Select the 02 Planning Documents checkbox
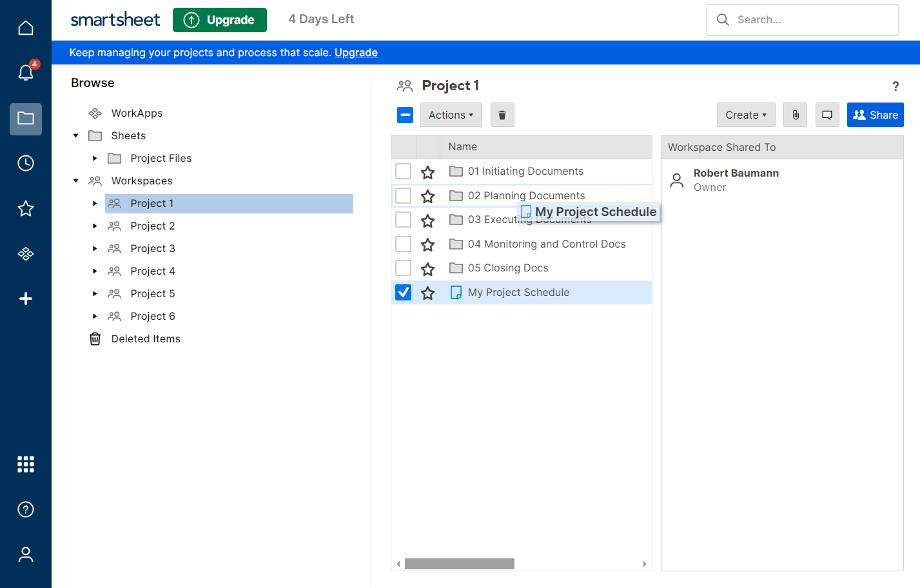 tap(404, 195)
